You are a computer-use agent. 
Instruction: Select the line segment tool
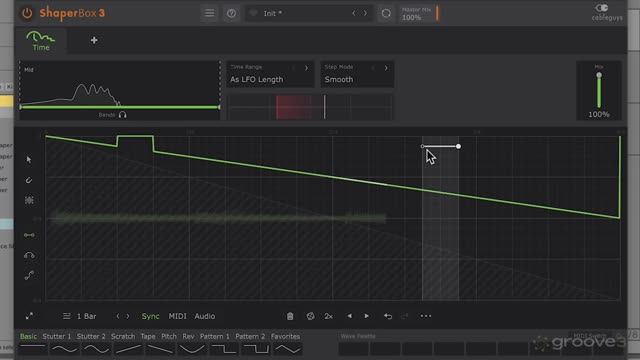29,235
